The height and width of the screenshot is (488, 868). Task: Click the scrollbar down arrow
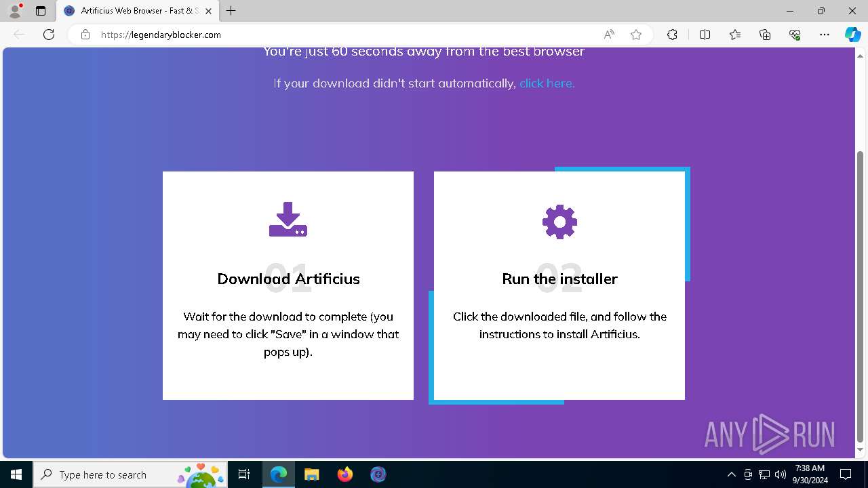click(x=861, y=450)
